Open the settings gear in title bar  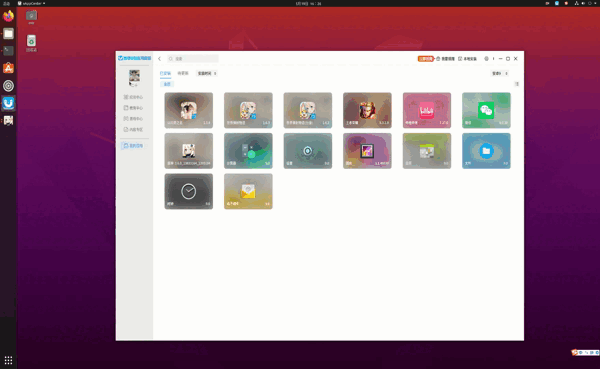(486, 59)
